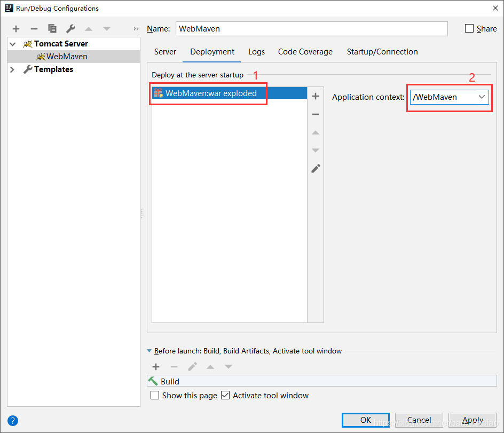Expand the Templates tree node
Image resolution: width=504 pixels, height=433 pixels.
pyautogui.click(x=12, y=69)
